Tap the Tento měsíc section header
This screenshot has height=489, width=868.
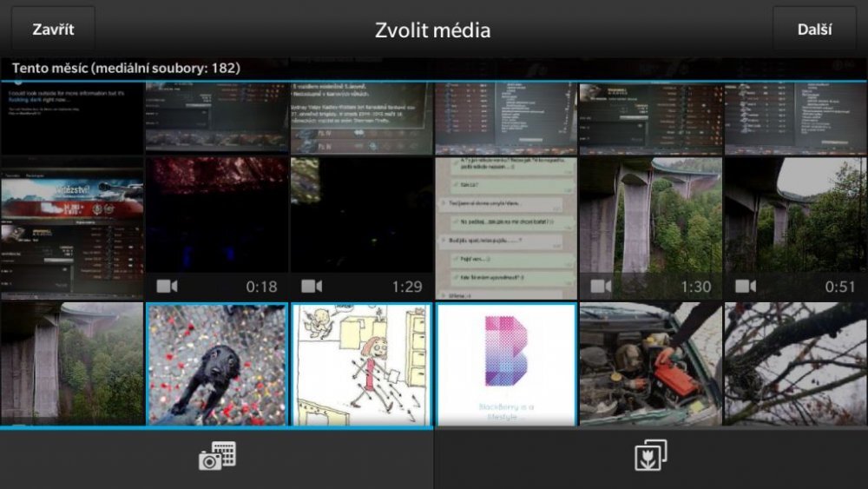(127, 68)
